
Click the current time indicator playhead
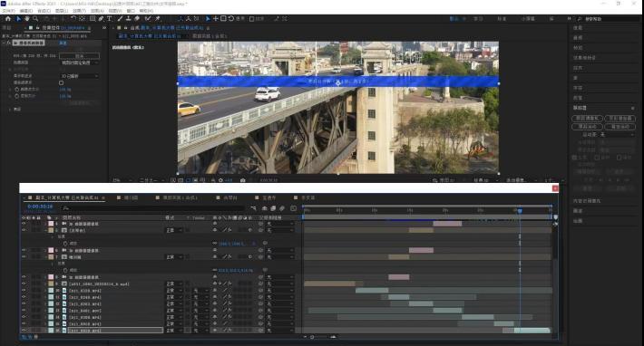pos(520,211)
